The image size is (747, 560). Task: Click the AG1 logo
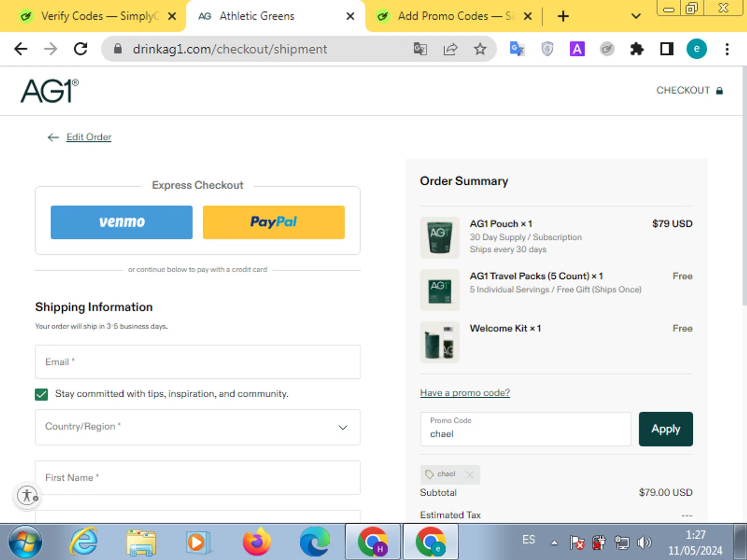click(50, 91)
